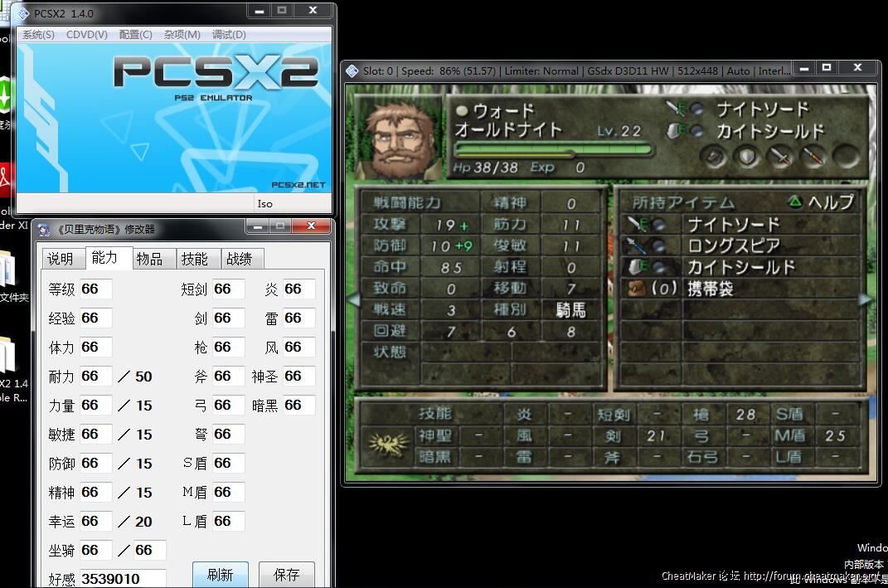This screenshot has width=888, height=588.
Task: Open the 系统(S) menu in PCSX2
Action: point(38,35)
